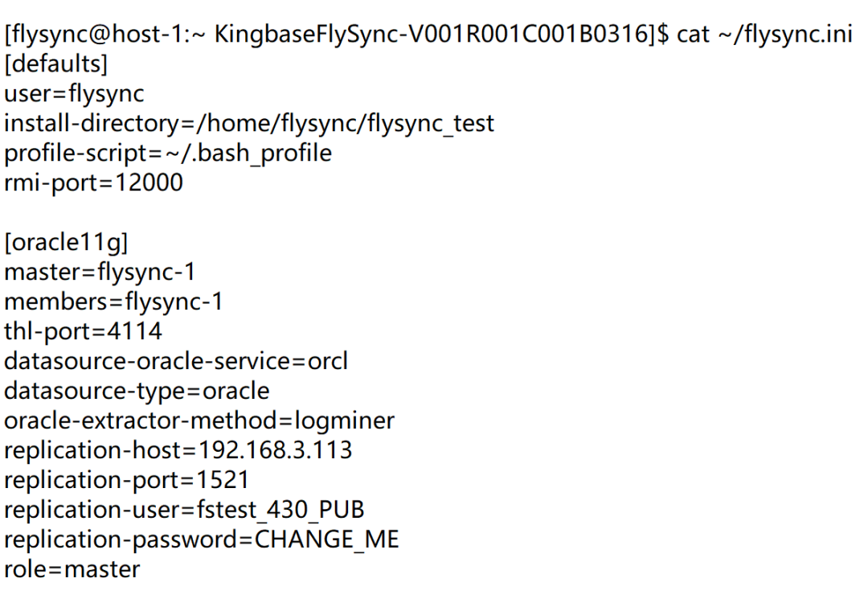Click the datasource-type=oracle line
The image size is (868, 599).
coord(137,391)
